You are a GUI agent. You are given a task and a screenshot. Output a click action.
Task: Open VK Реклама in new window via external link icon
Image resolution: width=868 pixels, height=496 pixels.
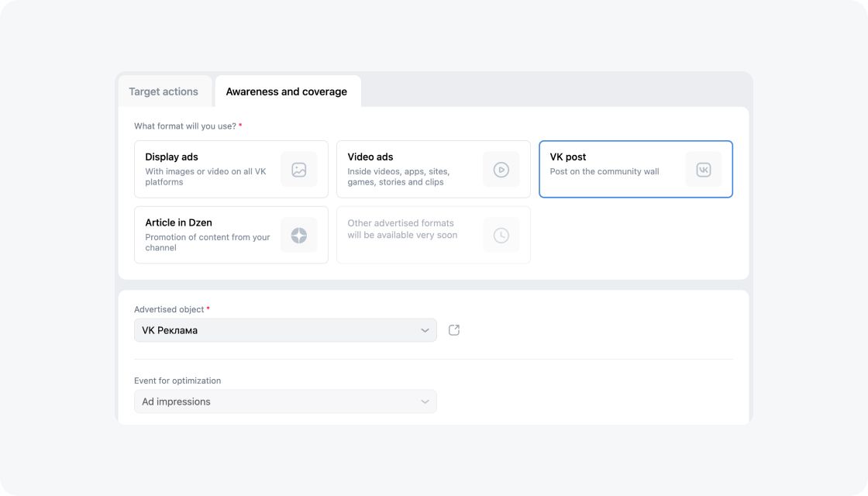coord(453,329)
